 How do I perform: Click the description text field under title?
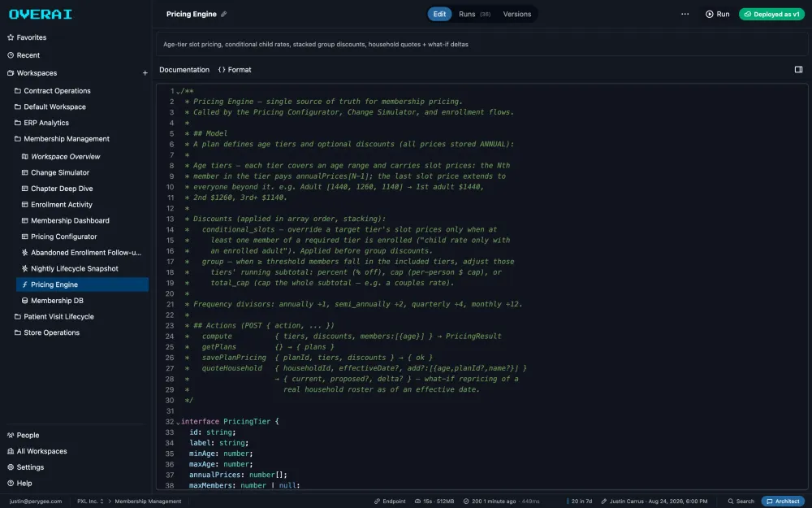coord(482,45)
